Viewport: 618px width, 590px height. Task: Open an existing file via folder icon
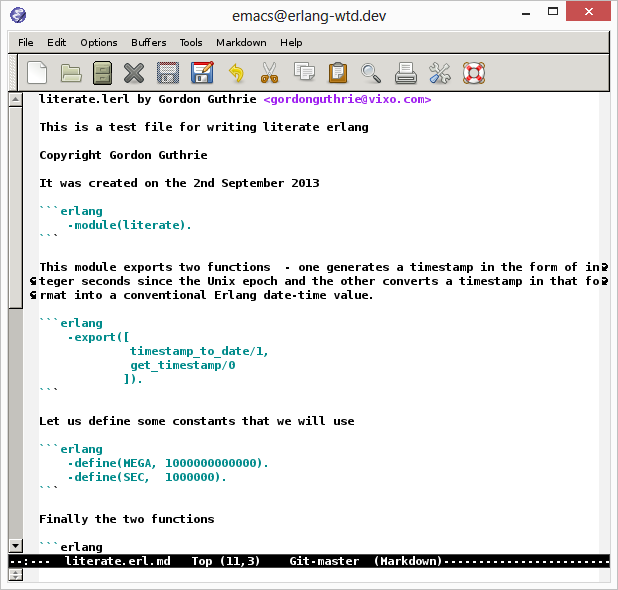pyautogui.click(x=71, y=73)
